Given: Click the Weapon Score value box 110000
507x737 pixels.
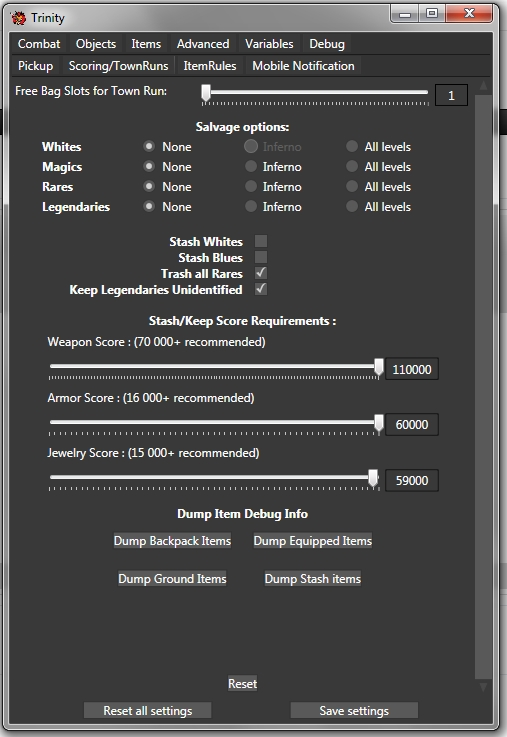Looking at the screenshot, I should coord(412,369).
